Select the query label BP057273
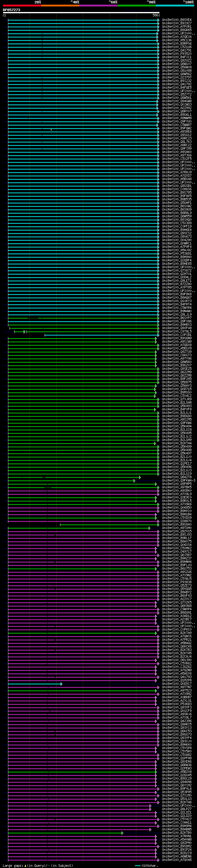This screenshot has height=868, width=197. (11, 10)
